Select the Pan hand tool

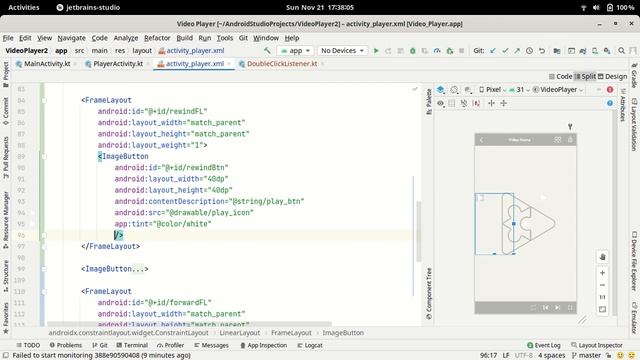[602, 257]
